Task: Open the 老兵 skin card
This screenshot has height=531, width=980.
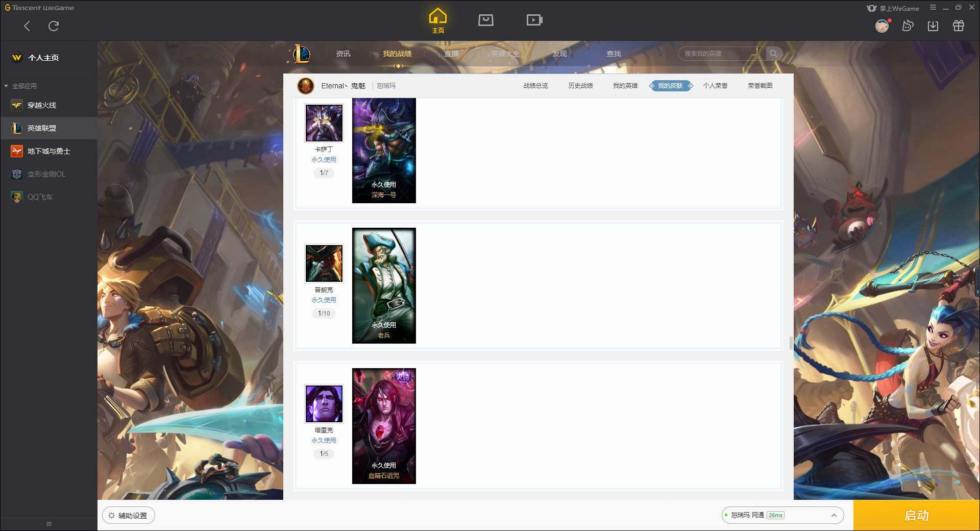Action: [384, 285]
